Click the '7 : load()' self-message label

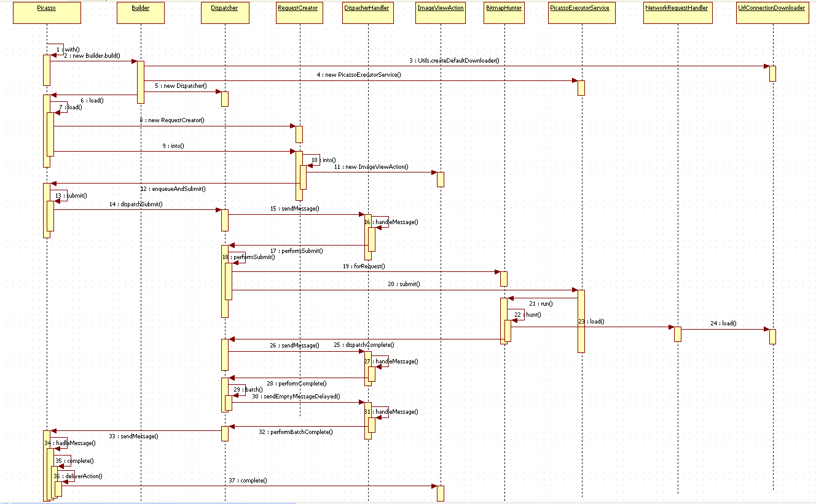tap(70, 107)
